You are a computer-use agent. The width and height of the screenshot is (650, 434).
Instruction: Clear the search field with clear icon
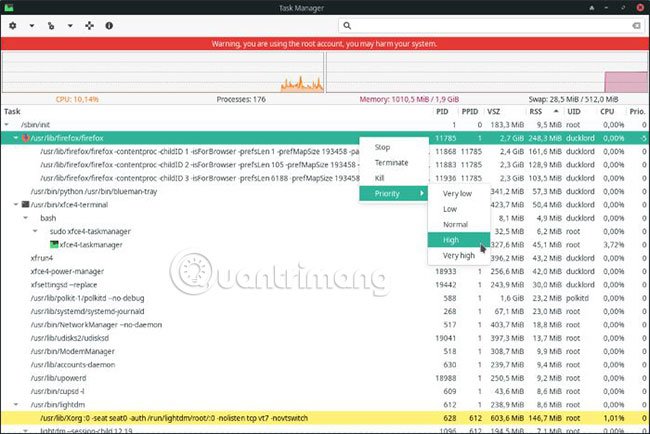636,26
